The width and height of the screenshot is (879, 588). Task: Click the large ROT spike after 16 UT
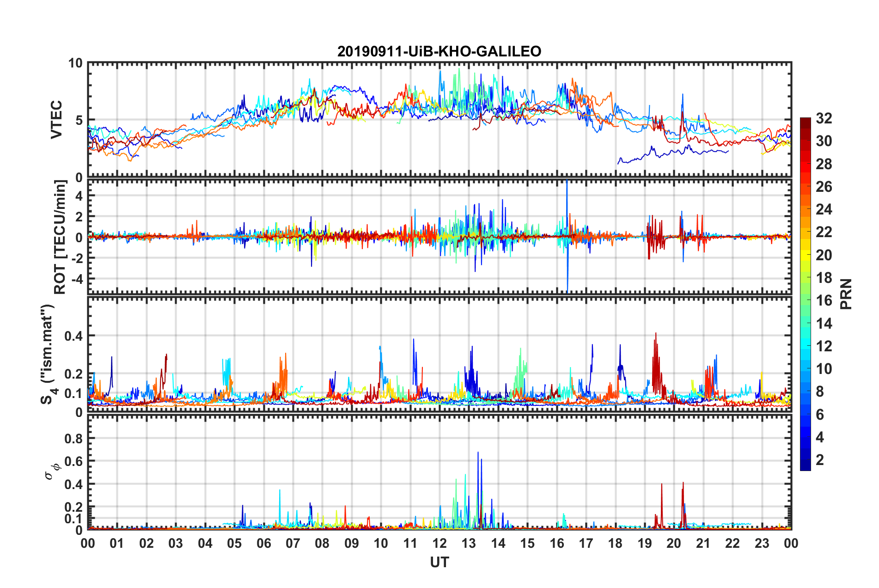567,236
